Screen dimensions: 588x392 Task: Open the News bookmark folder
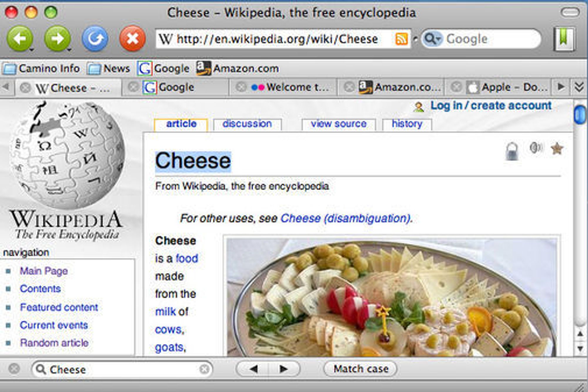(109, 69)
